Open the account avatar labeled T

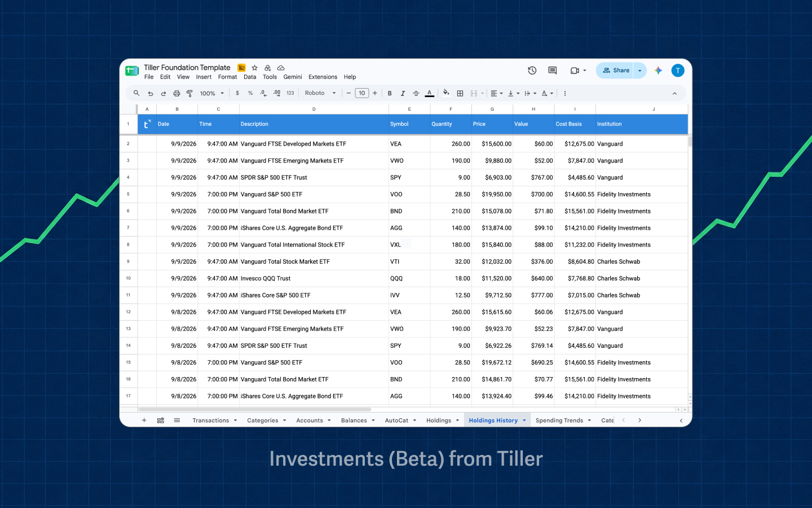point(678,71)
